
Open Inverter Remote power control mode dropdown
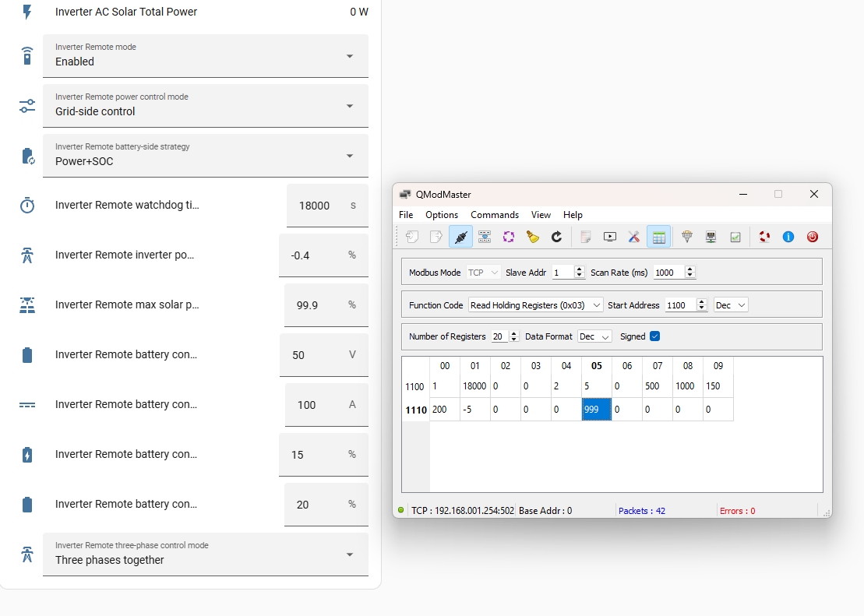tap(206, 106)
